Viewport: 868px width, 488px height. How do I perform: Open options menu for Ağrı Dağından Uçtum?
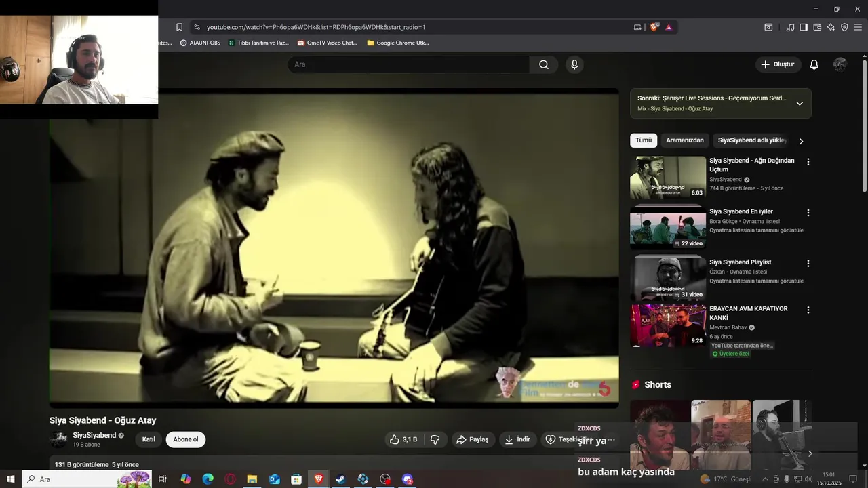coord(808,162)
